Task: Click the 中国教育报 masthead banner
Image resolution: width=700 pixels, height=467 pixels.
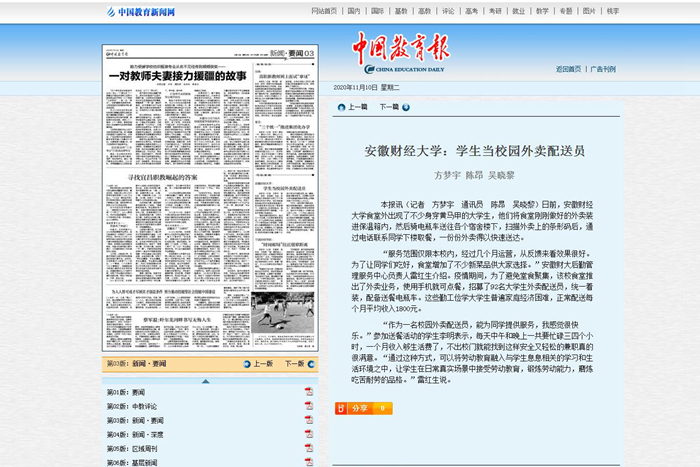Action: click(x=400, y=53)
